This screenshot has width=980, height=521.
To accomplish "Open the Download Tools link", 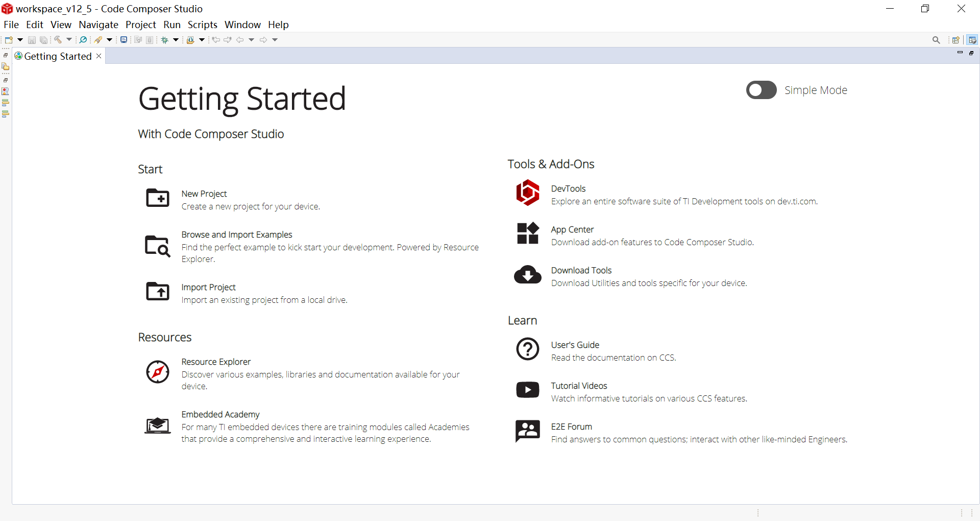I will 581,270.
